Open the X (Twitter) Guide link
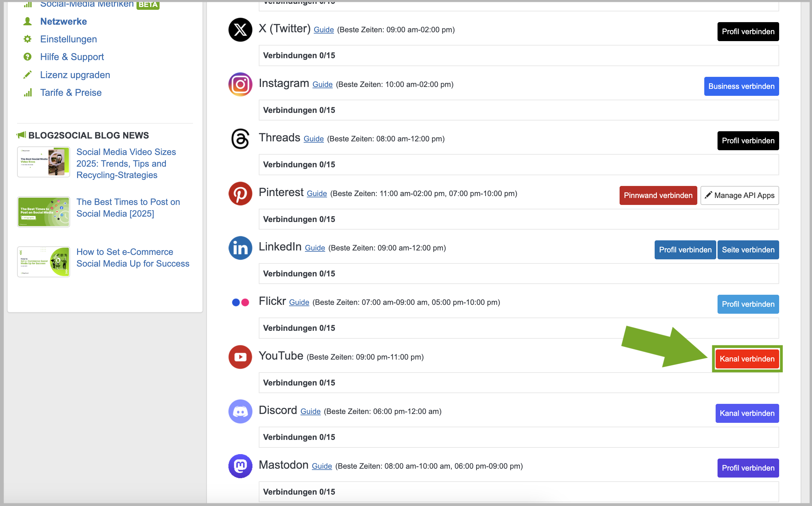Viewport: 812px width, 506px height. click(x=324, y=30)
